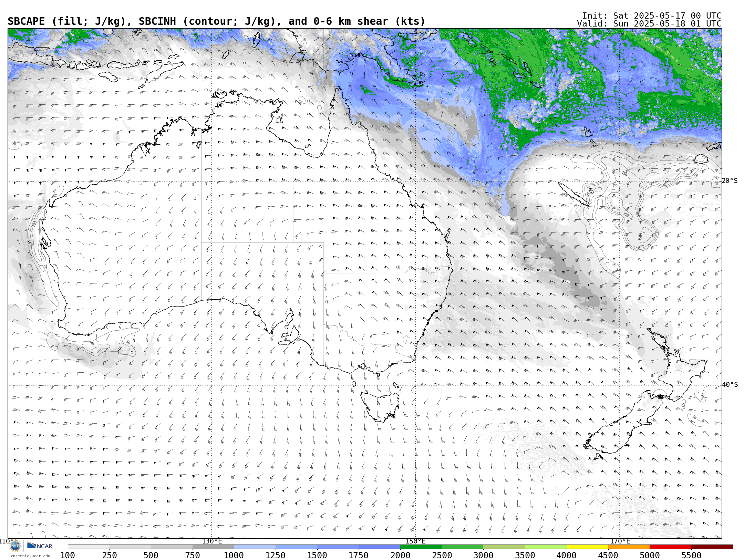
Task: Click the 1250 colorbar label
Action: [276, 555]
